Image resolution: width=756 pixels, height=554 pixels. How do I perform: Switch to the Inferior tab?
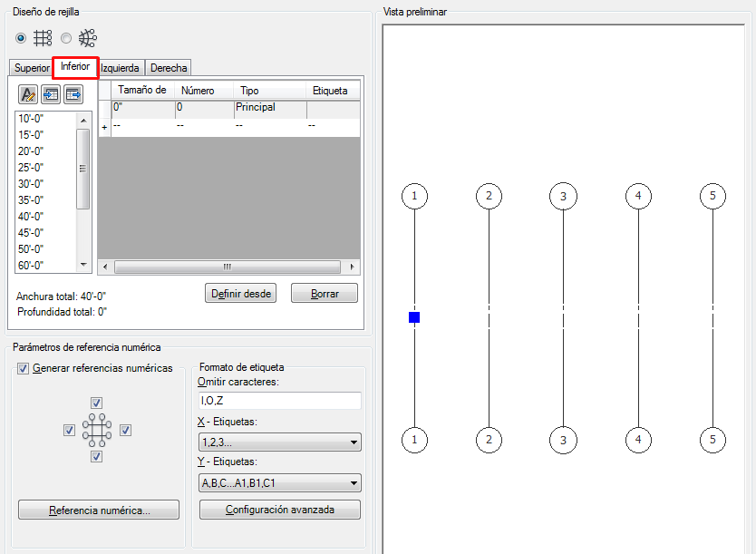pos(75,66)
